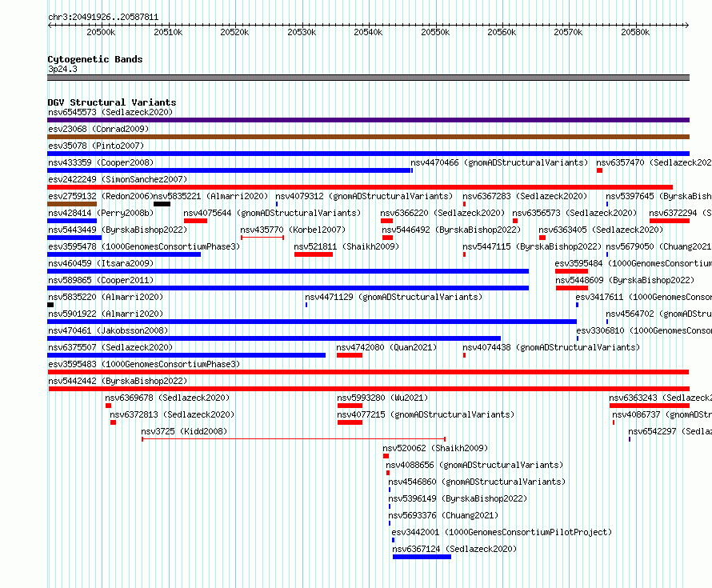The height and width of the screenshot is (588, 712).
Task: Click esv3442001 1000Genomes Pilot Project label
Action: (502, 532)
